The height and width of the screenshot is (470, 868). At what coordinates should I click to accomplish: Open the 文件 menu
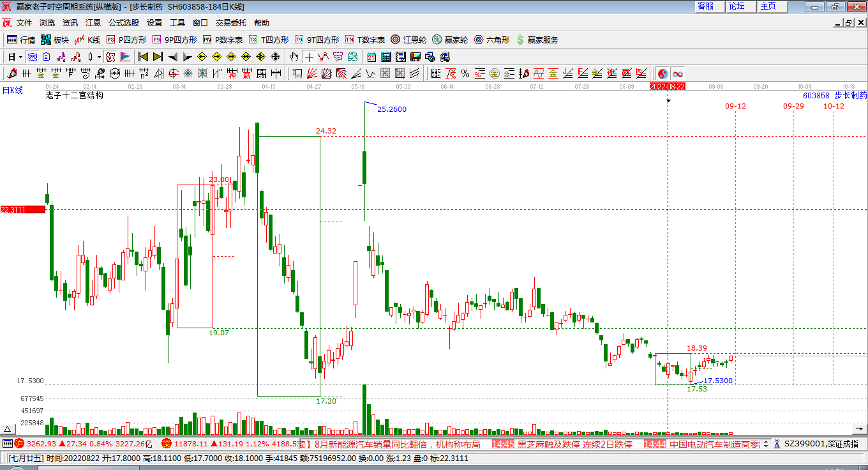[24, 22]
